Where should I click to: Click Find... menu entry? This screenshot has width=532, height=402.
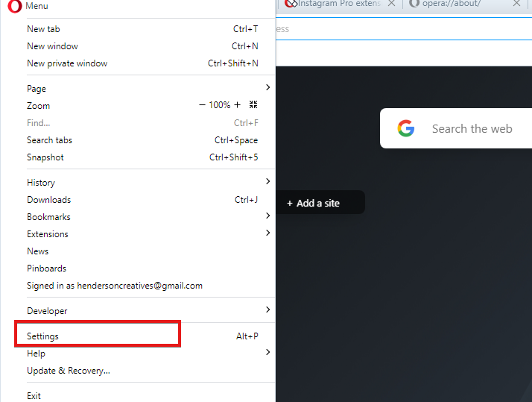pyautogui.click(x=142, y=123)
